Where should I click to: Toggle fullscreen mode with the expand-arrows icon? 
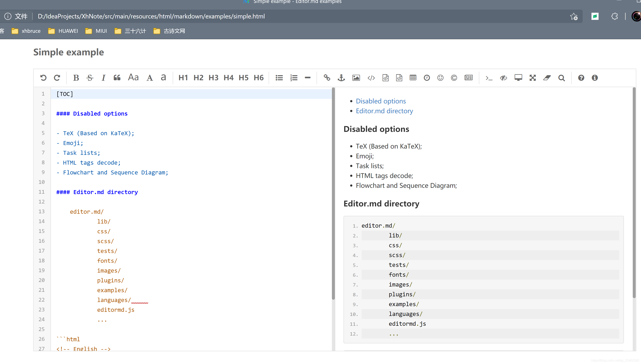pyautogui.click(x=533, y=78)
